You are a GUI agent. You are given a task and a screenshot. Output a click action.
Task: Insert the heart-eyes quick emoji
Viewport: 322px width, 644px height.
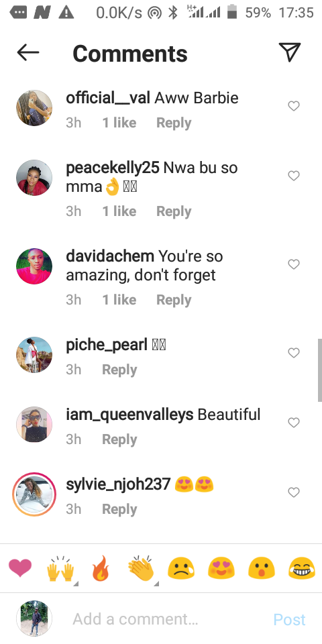point(221,569)
